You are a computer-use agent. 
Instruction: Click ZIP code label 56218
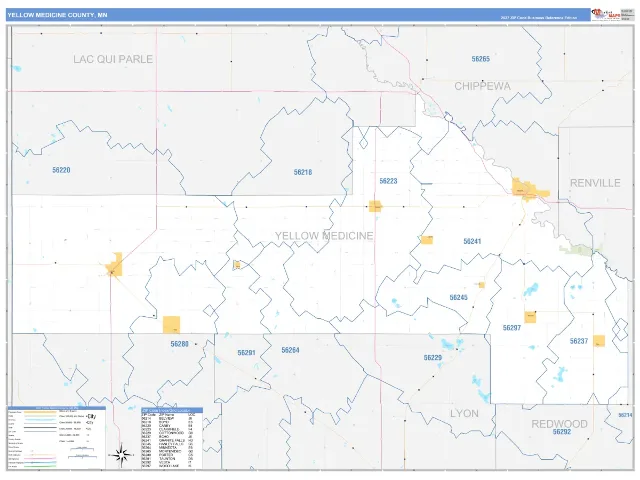(x=302, y=172)
